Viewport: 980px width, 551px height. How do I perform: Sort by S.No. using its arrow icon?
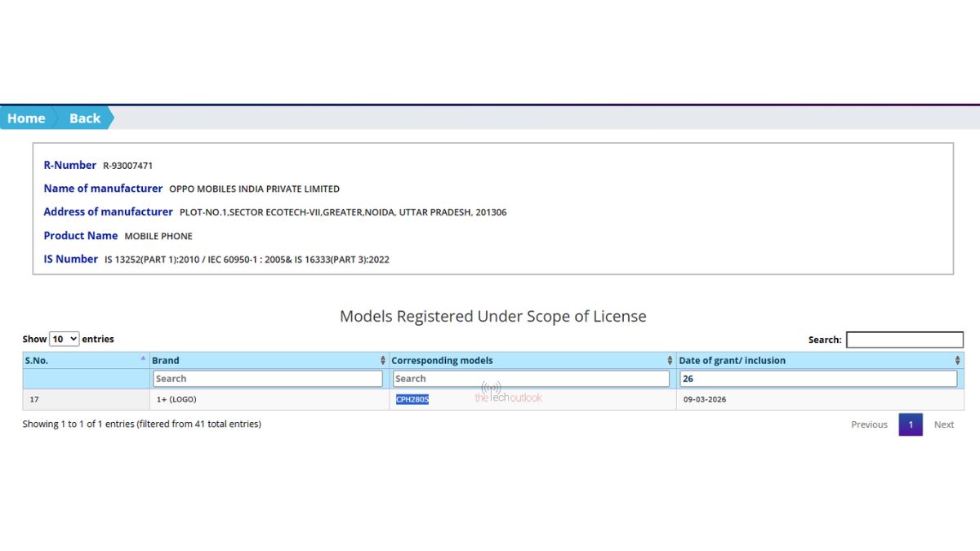tap(143, 358)
